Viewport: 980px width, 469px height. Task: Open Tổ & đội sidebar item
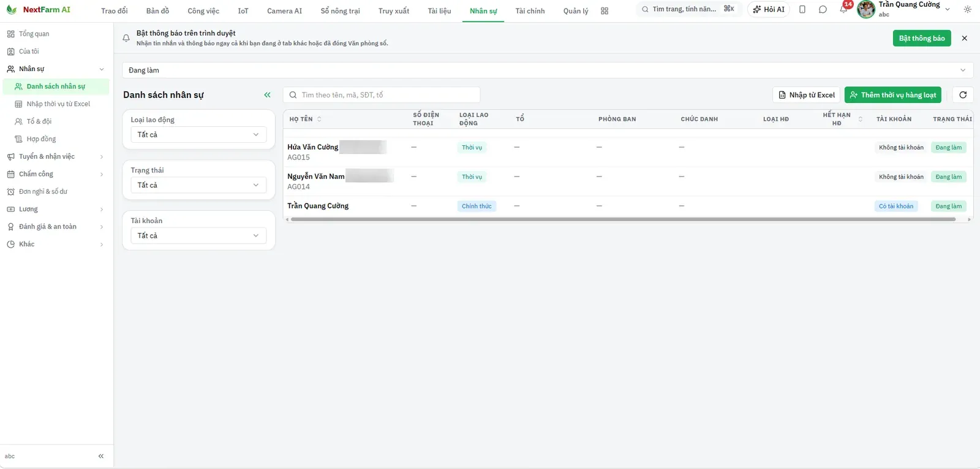tap(56, 121)
